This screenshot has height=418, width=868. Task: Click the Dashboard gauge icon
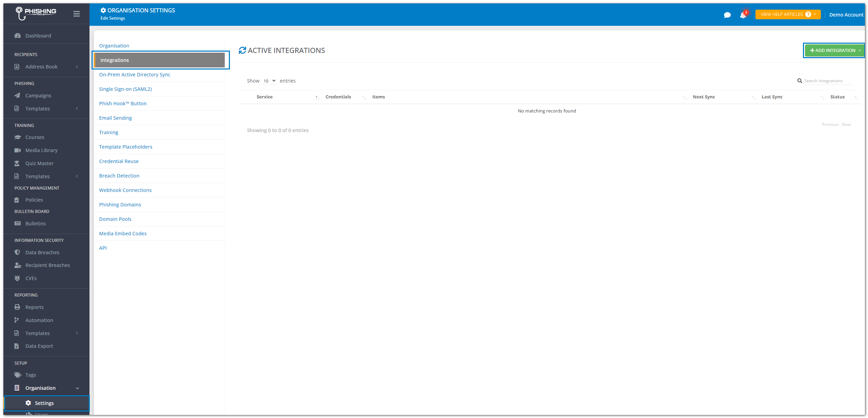[18, 35]
